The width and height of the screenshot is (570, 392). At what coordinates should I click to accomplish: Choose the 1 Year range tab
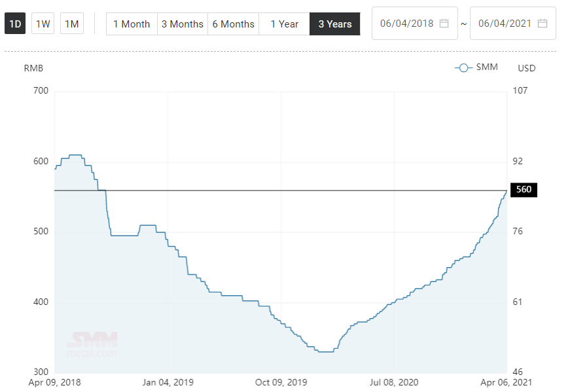point(284,24)
